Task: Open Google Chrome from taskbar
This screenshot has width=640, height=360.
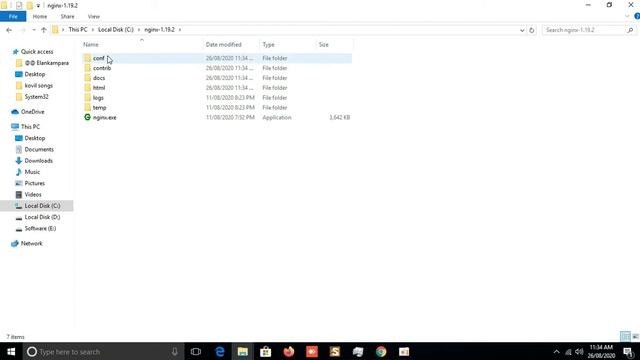Action: coord(381,351)
